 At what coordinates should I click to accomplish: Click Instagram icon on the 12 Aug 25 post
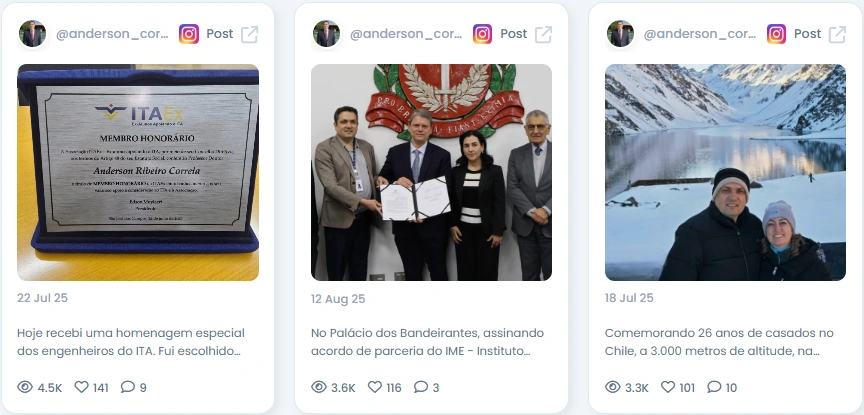pos(483,34)
